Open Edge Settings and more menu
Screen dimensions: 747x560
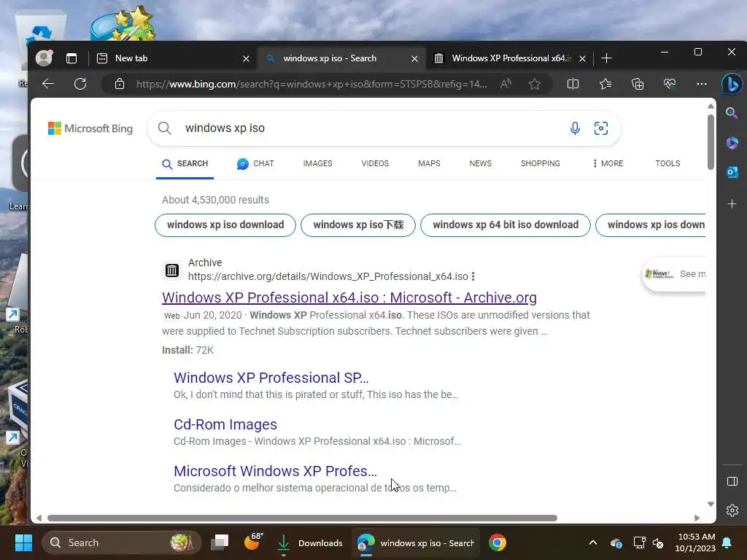click(x=702, y=85)
